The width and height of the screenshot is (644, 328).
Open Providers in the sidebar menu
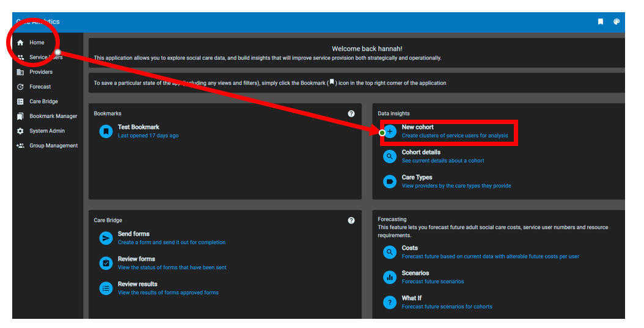pos(41,72)
